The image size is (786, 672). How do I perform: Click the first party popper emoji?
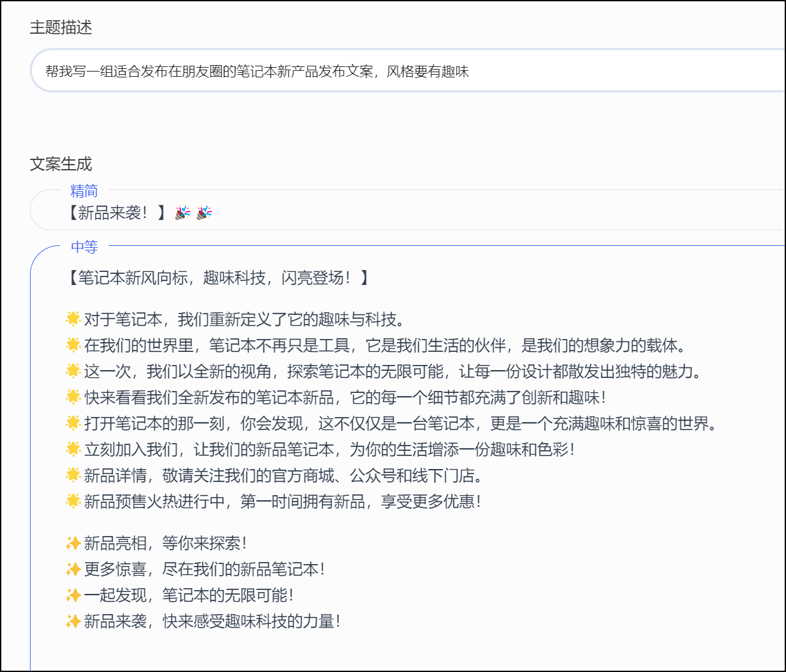tap(183, 213)
